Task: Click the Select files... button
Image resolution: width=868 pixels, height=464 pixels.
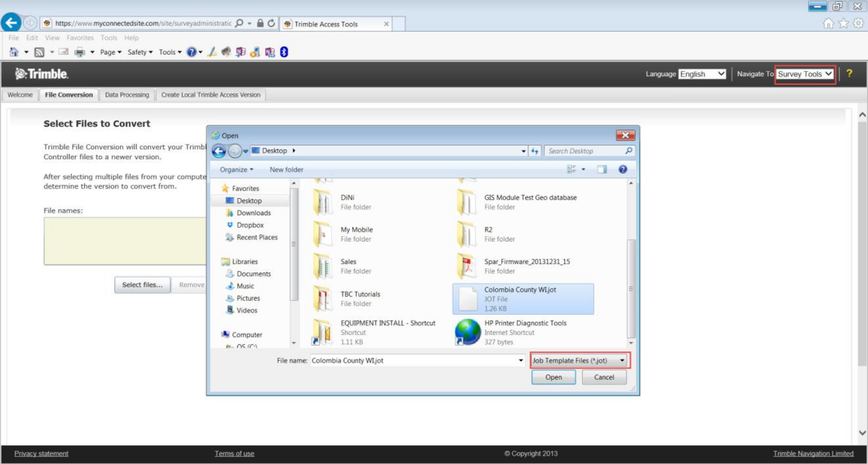Action: 142,285
